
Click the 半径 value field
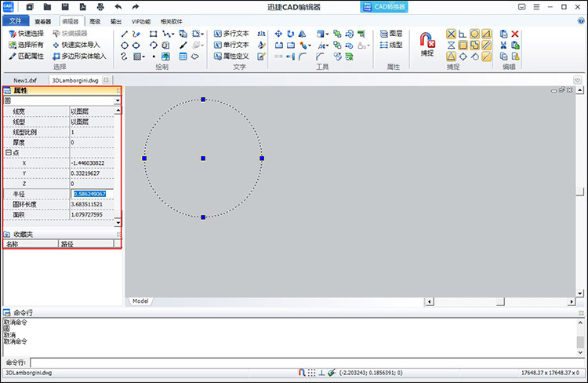pyautogui.click(x=92, y=194)
